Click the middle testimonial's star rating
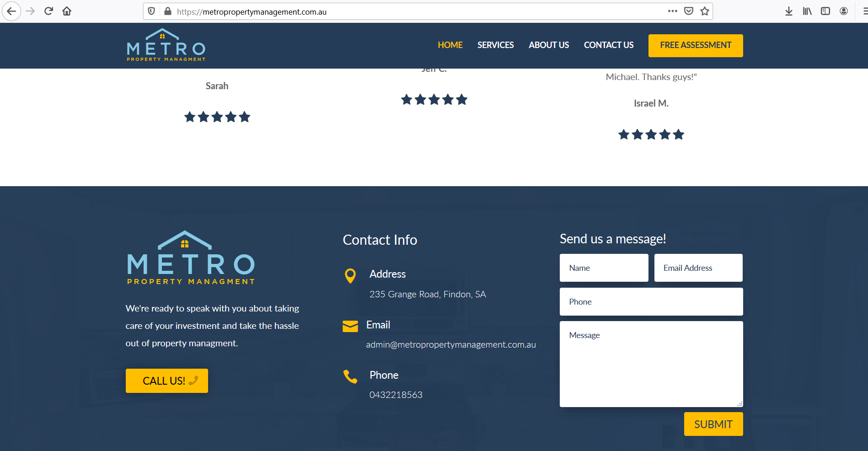The height and width of the screenshot is (451, 868). [434, 100]
